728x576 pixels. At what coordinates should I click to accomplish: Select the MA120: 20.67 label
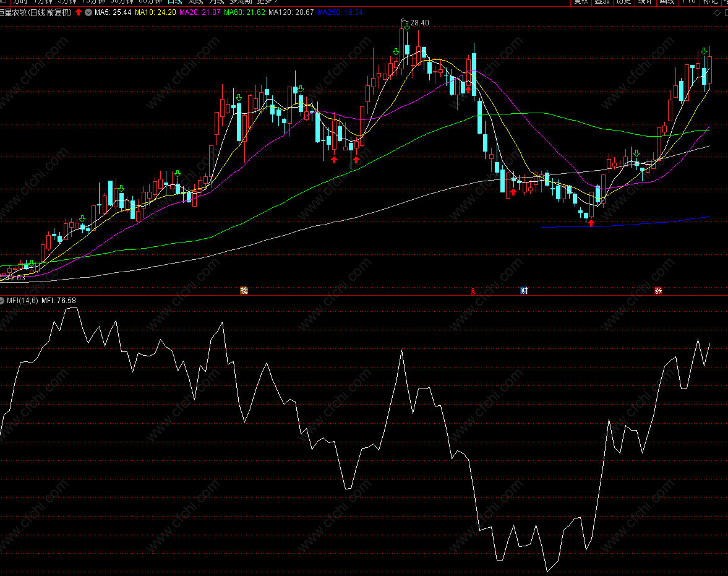(291, 12)
